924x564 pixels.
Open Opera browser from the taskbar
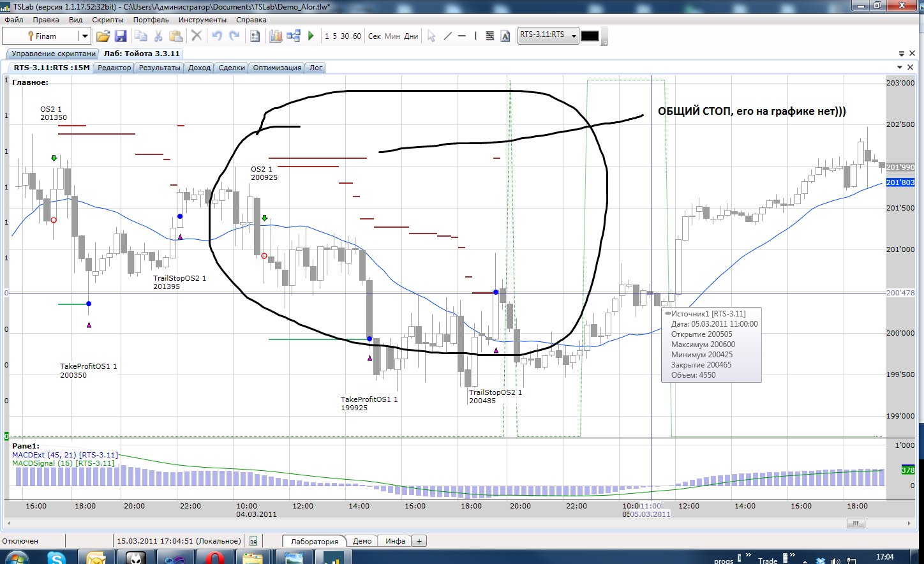point(215,558)
